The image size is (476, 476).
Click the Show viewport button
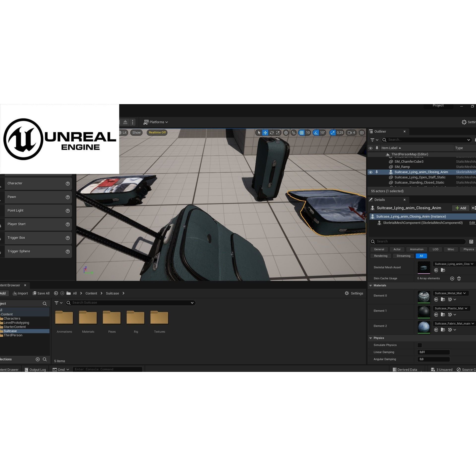coord(136,132)
